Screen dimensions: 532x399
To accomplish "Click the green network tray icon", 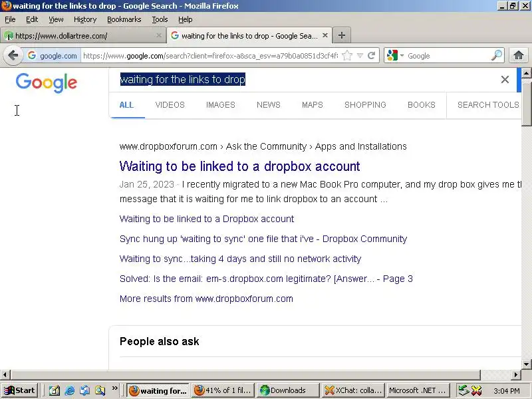I will pyautogui.click(x=464, y=390).
